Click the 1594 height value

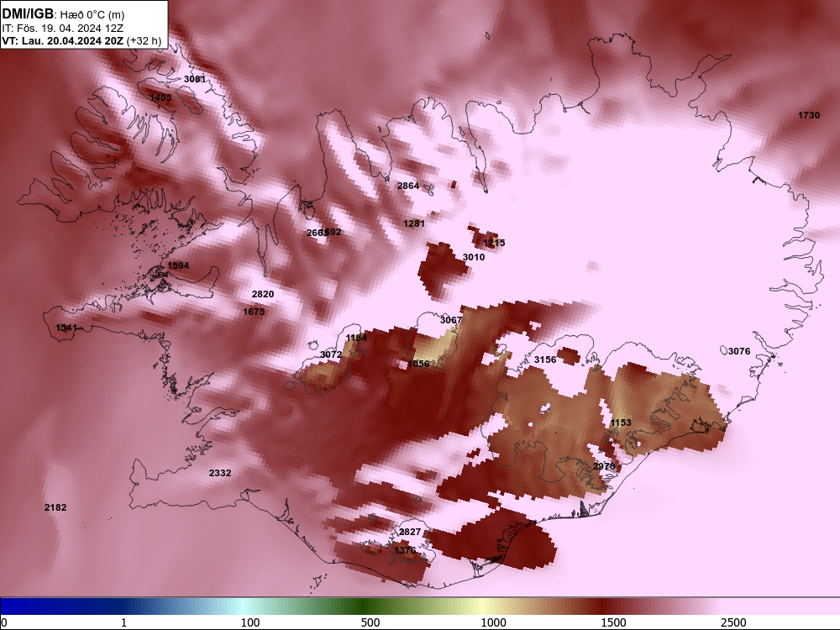178,265
